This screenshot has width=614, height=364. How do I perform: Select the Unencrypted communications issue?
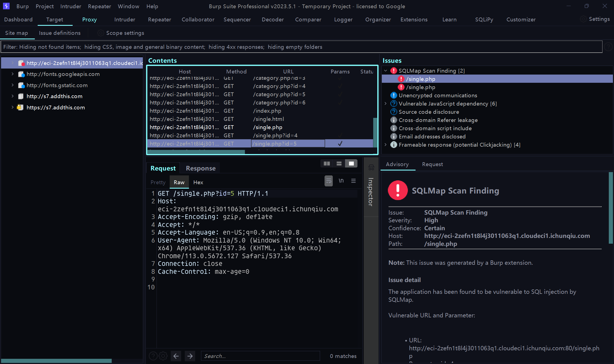pos(438,95)
